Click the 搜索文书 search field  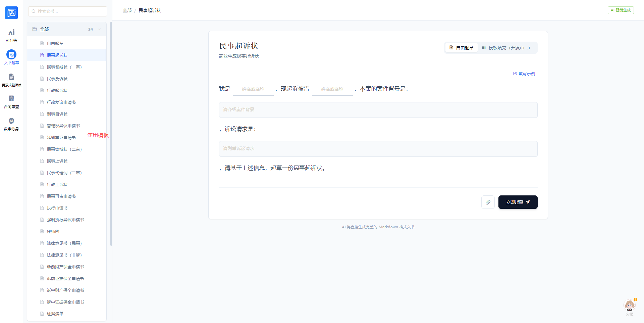[x=68, y=11]
